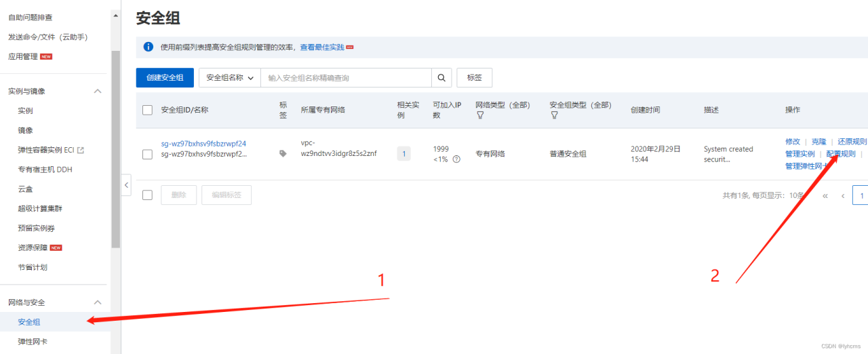868x354 pixels.
Task: Click the related instances count badge 1
Action: (404, 154)
